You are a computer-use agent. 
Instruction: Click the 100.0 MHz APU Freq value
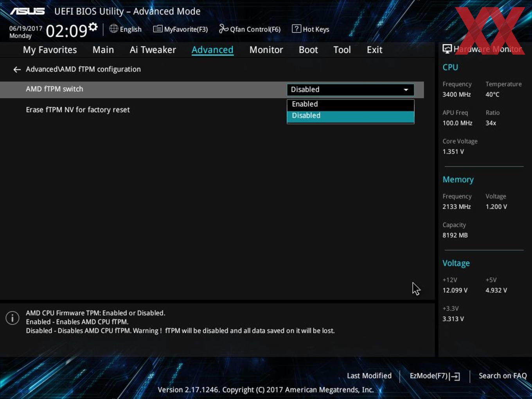[x=457, y=123]
